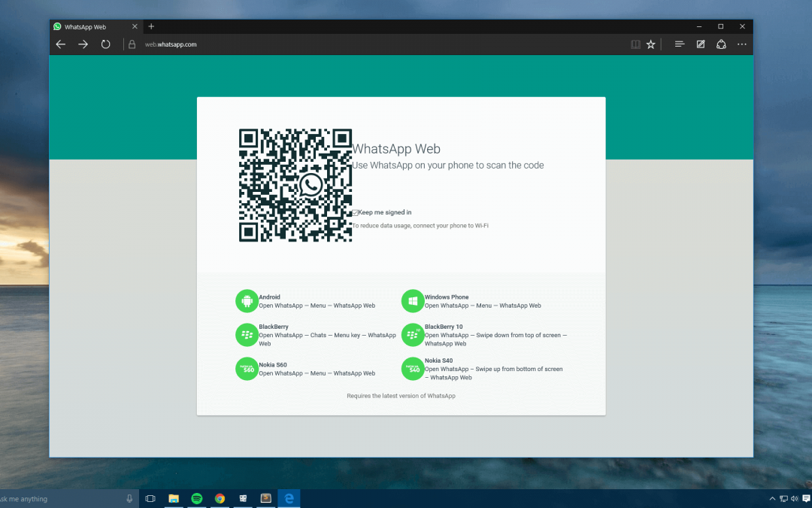The image size is (812, 508).
Task: Click the BlackBerry 10 green icon
Action: click(413, 335)
